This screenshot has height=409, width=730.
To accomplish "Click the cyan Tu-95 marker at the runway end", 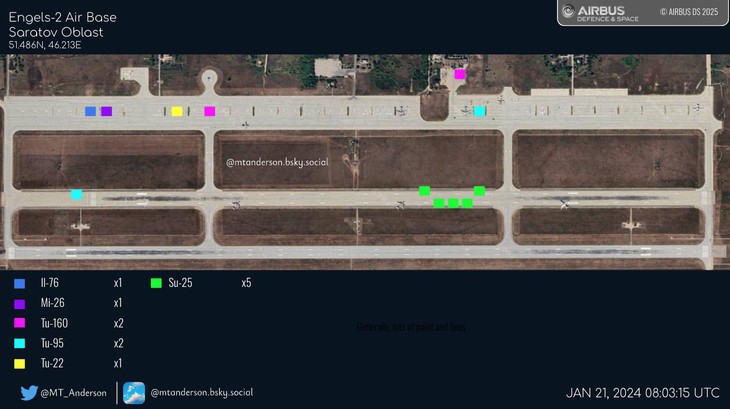I will pos(77,194).
